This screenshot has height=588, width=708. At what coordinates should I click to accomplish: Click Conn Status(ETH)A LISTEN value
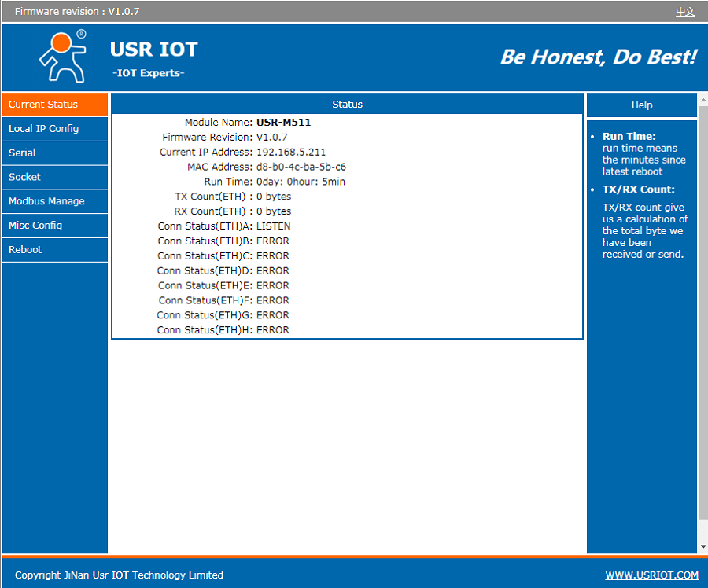273,226
